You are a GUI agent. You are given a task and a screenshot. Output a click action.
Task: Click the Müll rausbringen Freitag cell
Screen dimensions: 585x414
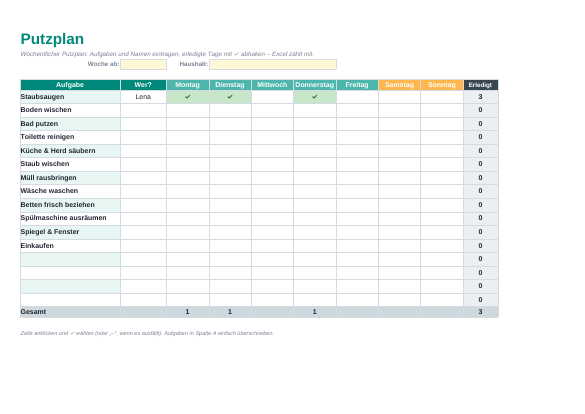(357, 178)
